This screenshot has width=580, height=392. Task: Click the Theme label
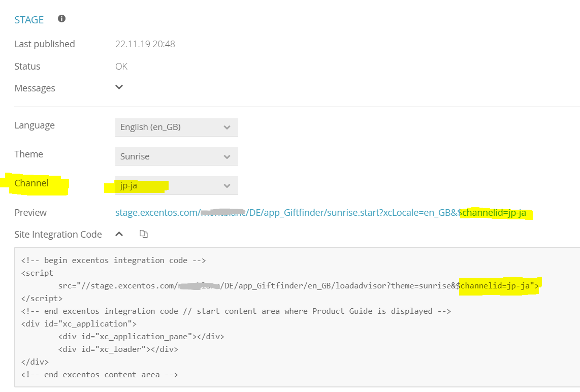pos(28,154)
